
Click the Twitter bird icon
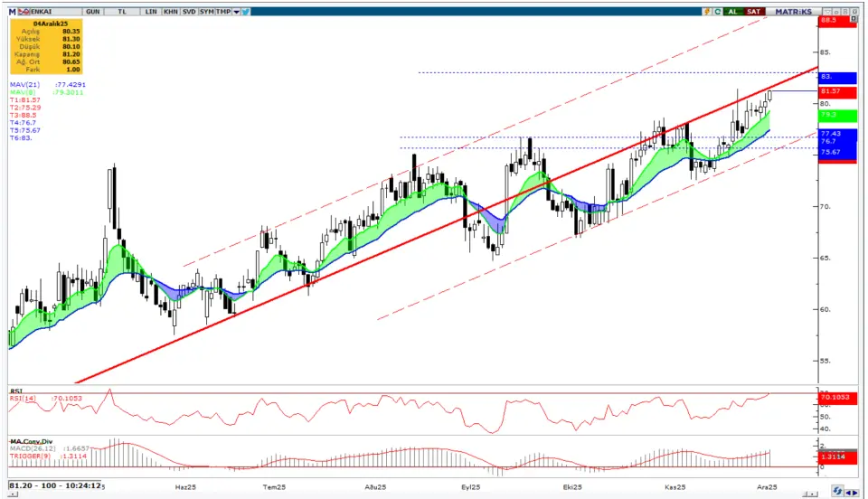246,12
